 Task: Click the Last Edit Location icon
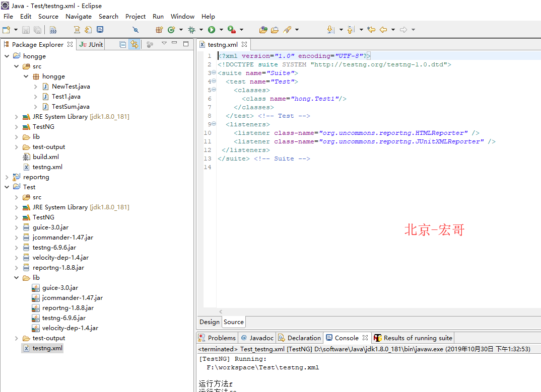coord(371,30)
